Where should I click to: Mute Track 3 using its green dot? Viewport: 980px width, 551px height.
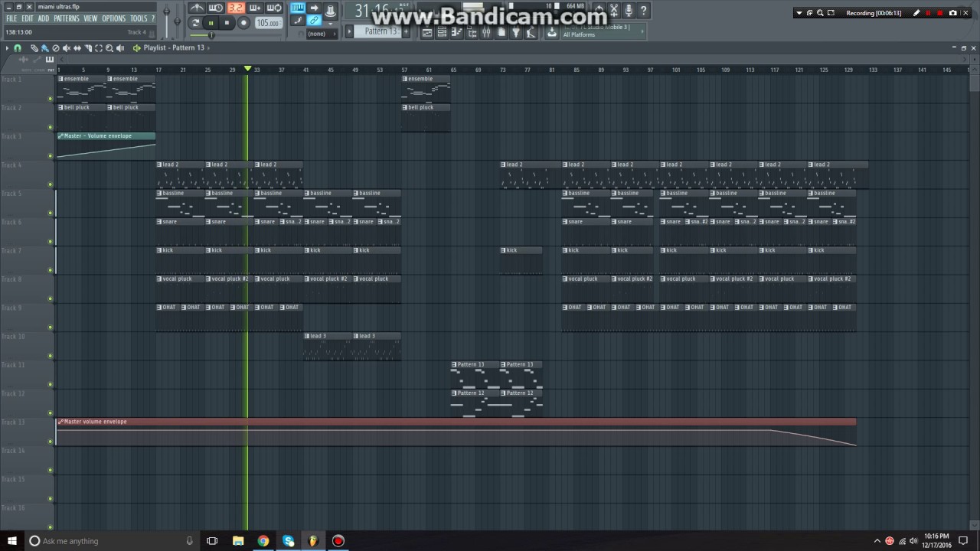pos(51,155)
